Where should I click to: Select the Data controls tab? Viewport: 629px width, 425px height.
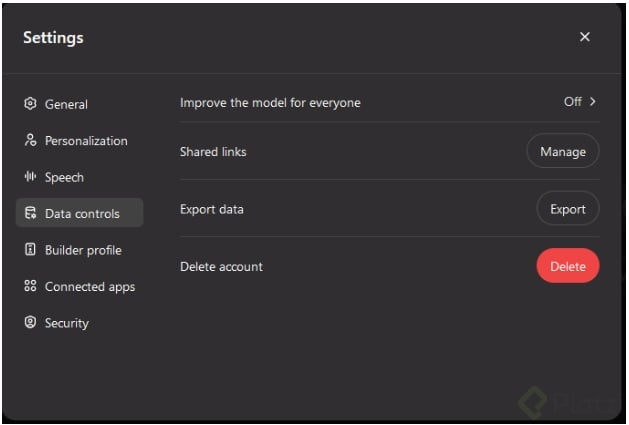click(x=79, y=213)
